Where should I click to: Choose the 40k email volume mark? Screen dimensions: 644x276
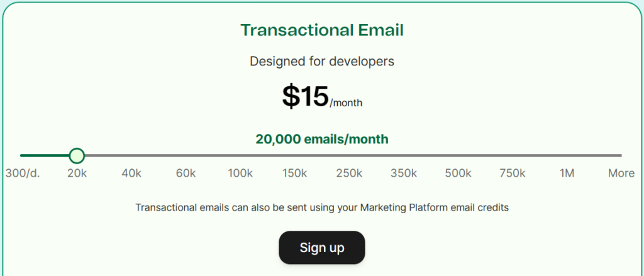tap(131, 174)
